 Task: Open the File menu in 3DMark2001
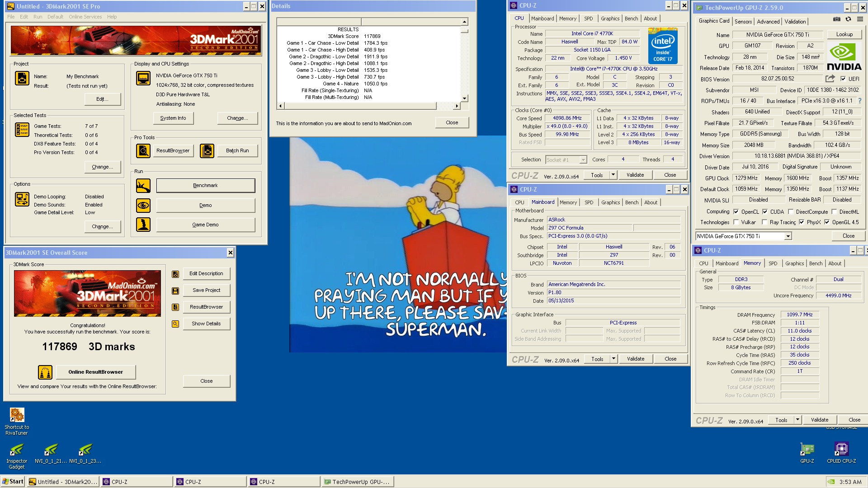[11, 17]
